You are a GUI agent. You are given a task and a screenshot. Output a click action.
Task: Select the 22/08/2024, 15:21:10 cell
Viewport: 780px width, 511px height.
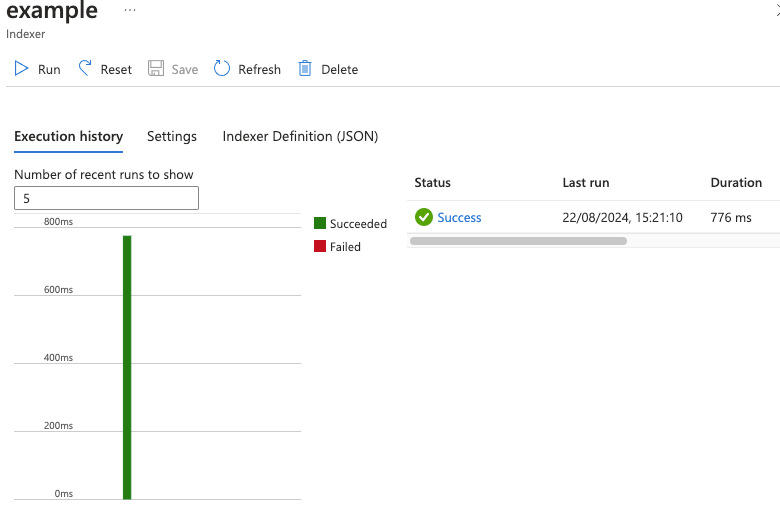click(x=622, y=217)
